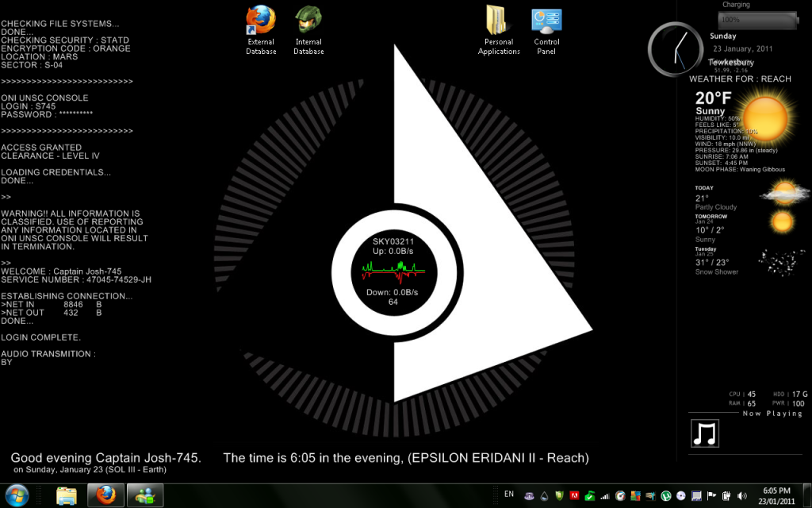Click the 'LOGIN : S745' line
This screenshot has width=812, height=508.
coord(28,106)
